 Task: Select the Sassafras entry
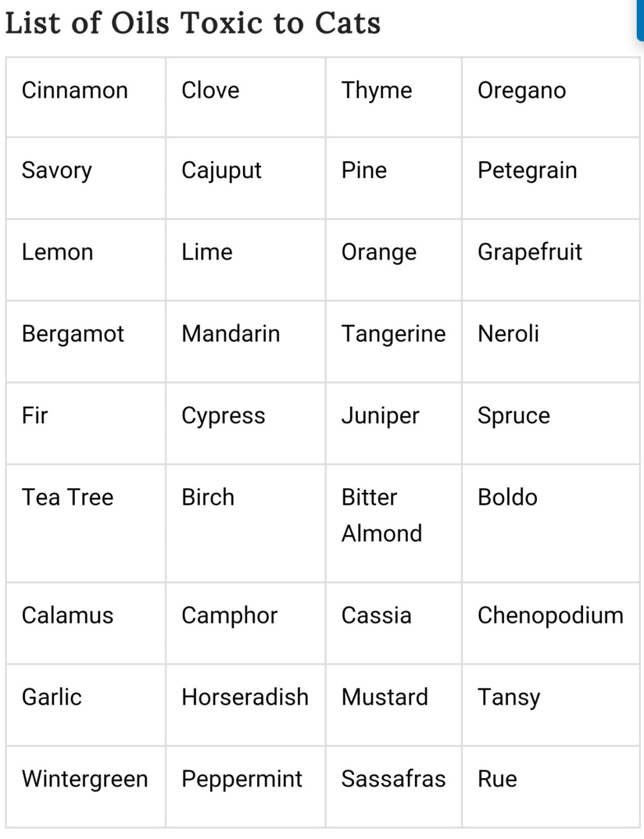tap(393, 779)
